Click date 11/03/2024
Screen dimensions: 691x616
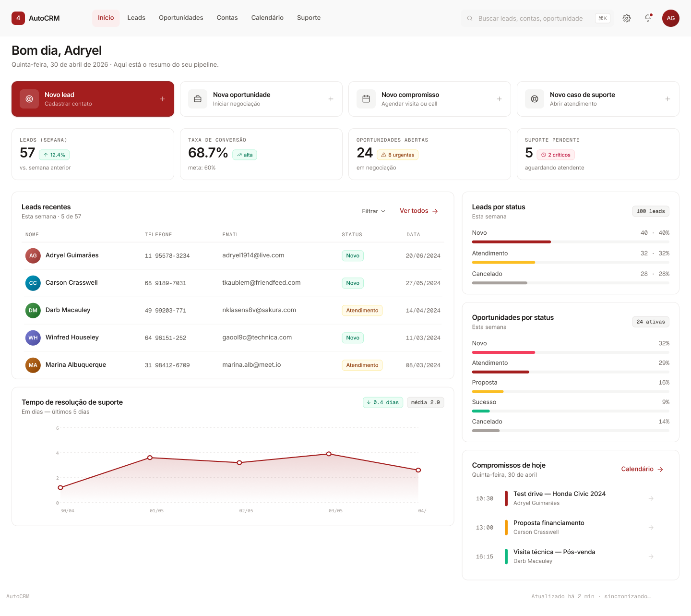[x=423, y=338]
